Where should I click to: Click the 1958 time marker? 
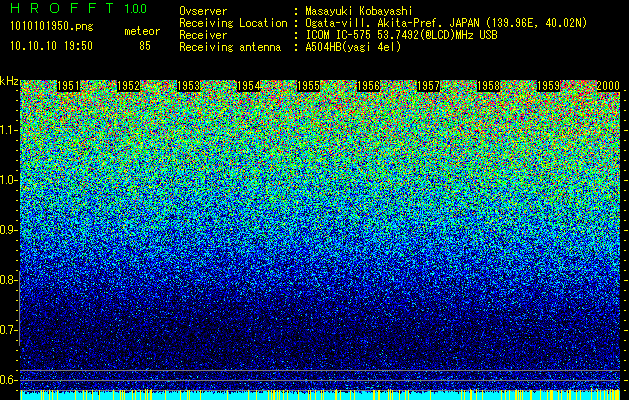click(x=488, y=86)
